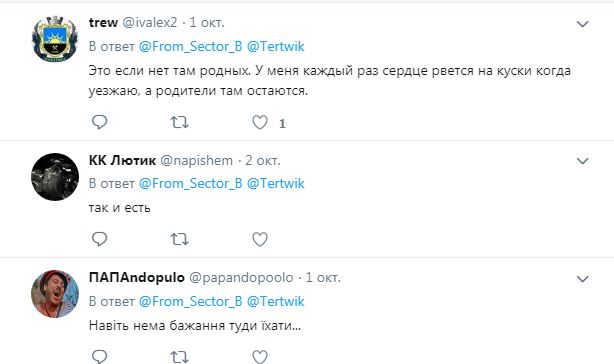The width and height of the screenshot is (614, 364).
Task: Open КК Лютик's dark profile picture
Action: tap(55, 177)
